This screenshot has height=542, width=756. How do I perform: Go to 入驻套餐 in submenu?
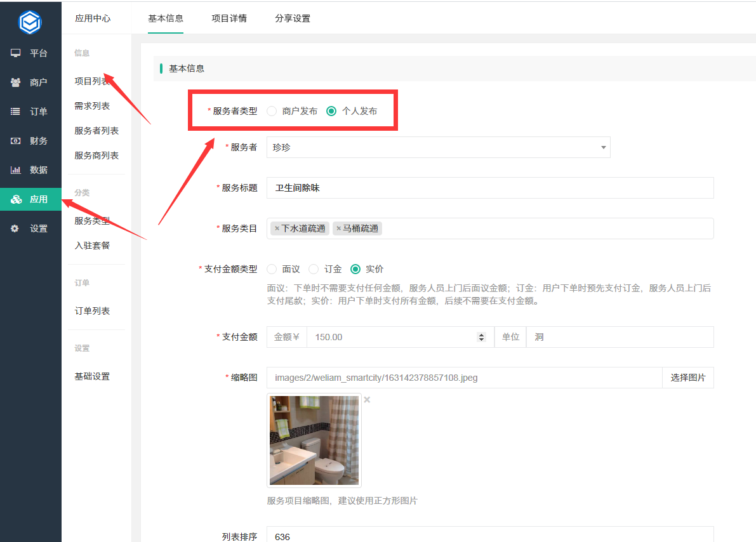click(92, 246)
